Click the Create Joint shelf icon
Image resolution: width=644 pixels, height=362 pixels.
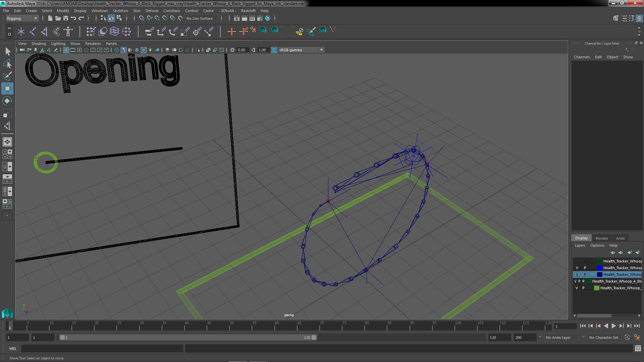tap(33, 32)
